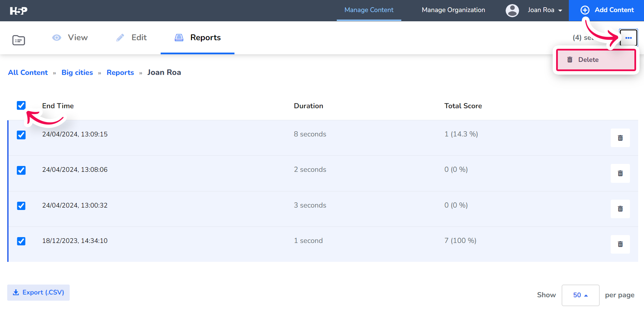644x311 pixels.
Task: Uncheck the 24/04/2024, 13:09:15 row
Action: point(21,135)
